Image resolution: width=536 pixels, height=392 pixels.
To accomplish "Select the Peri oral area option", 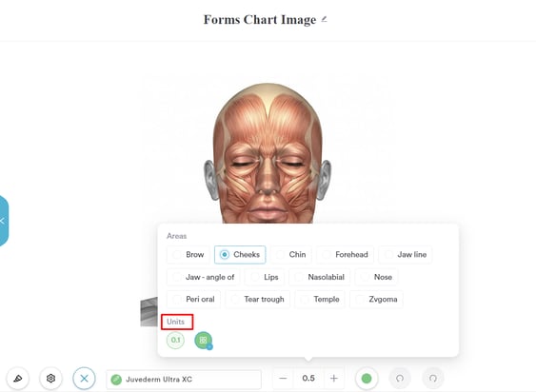I will point(193,300).
